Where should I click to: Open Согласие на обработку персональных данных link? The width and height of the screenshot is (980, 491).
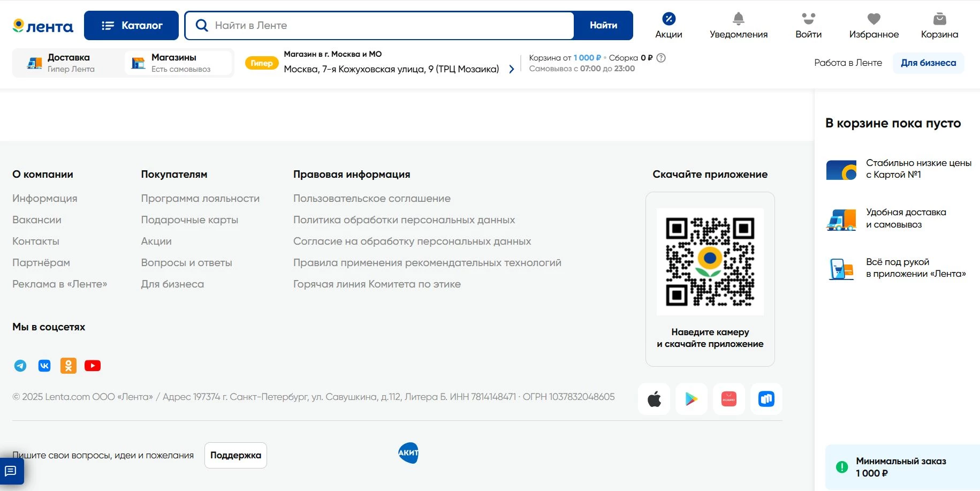point(412,241)
